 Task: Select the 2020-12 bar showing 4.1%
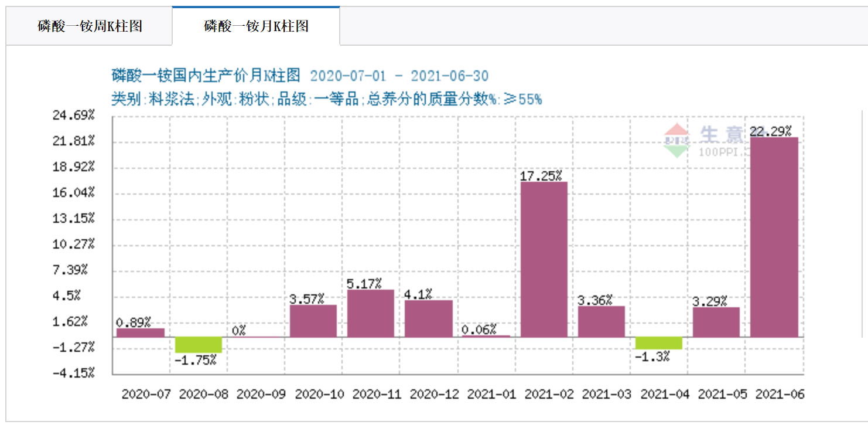point(429,318)
